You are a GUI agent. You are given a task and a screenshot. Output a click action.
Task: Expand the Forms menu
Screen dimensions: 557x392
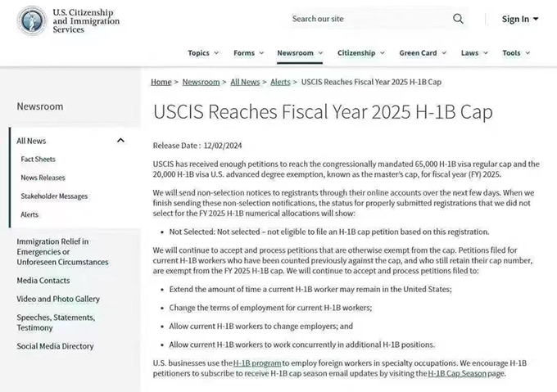(249, 53)
